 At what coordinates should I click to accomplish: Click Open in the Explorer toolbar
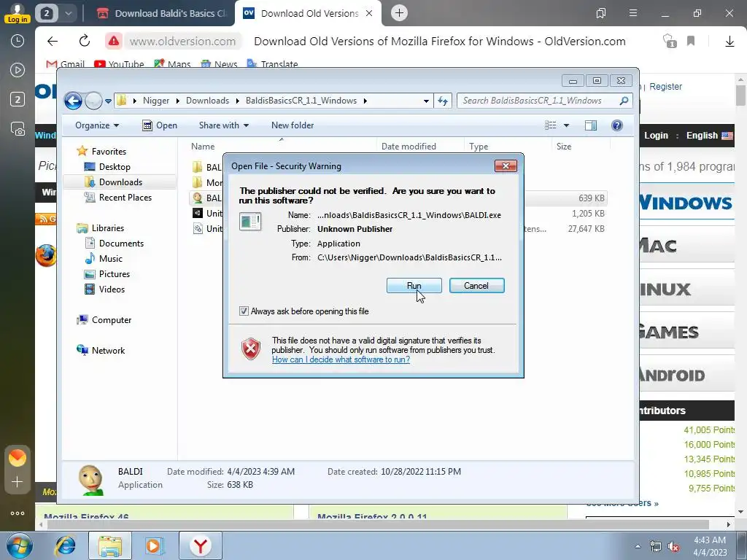click(160, 125)
